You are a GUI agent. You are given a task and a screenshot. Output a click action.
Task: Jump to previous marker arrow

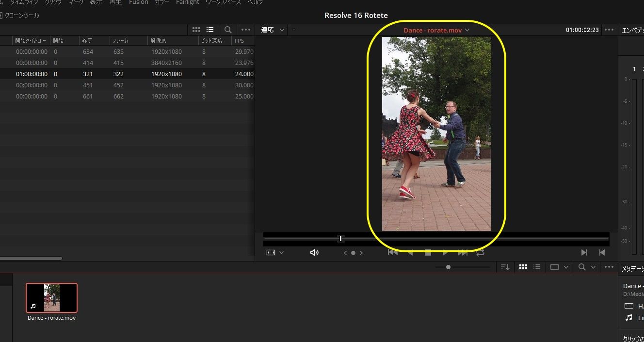click(345, 253)
